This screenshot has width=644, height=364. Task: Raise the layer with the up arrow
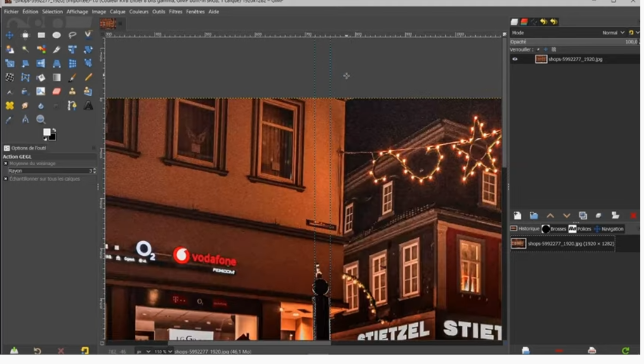pyautogui.click(x=550, y=216)
